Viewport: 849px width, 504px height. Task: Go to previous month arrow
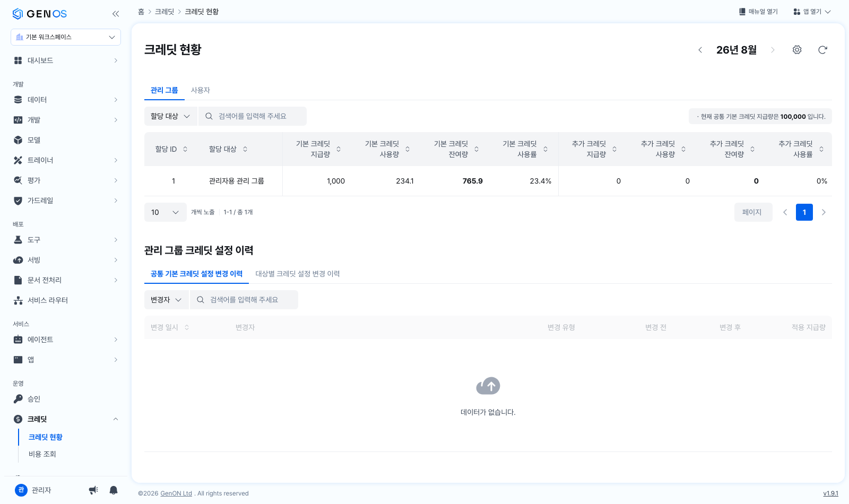(x=700, y=50)
